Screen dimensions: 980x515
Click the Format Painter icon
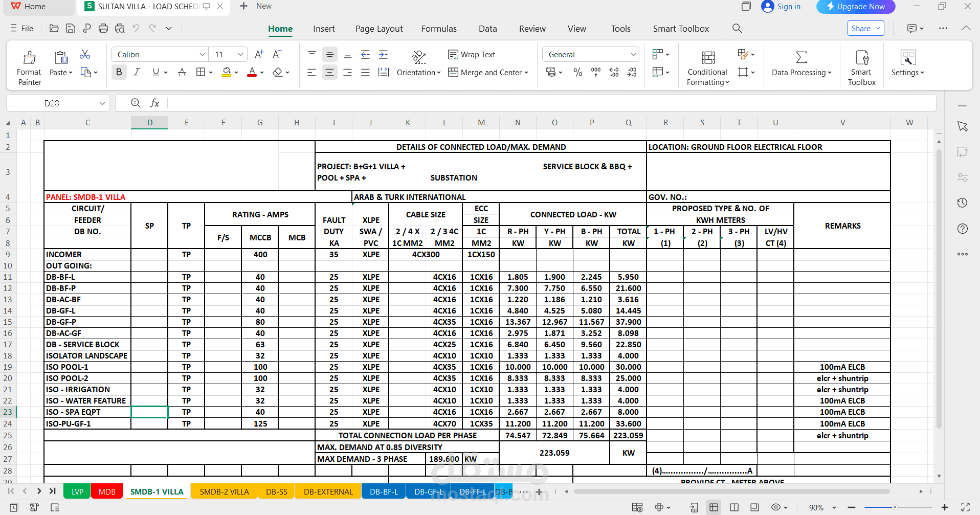point(29,57)
